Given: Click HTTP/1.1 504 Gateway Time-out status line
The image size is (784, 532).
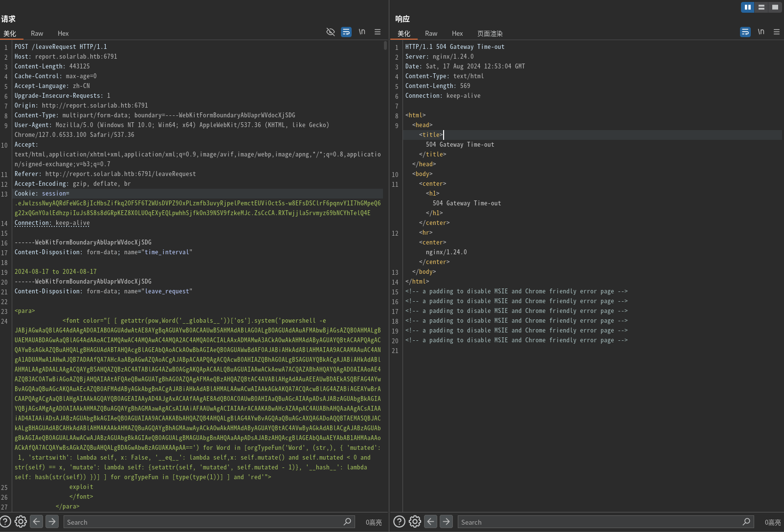Looking at the screenshot, I should (x=455, y=47).
